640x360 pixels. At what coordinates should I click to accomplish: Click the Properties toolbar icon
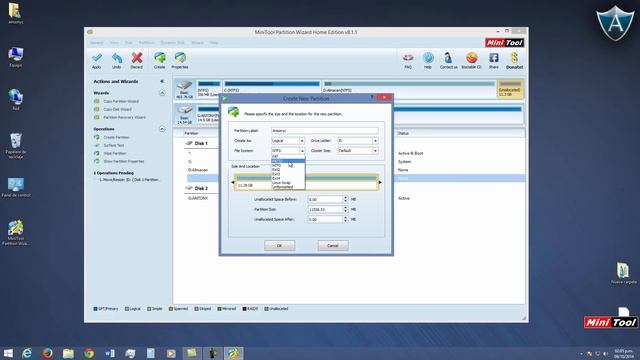(180, 60)
